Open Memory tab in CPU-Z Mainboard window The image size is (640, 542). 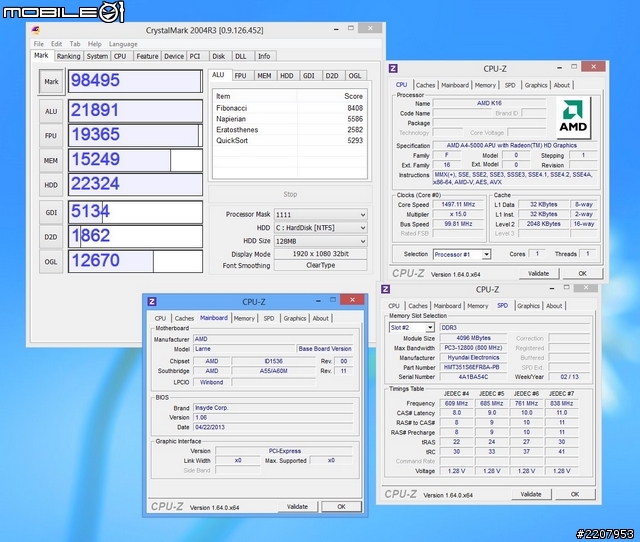pos(244,318)
